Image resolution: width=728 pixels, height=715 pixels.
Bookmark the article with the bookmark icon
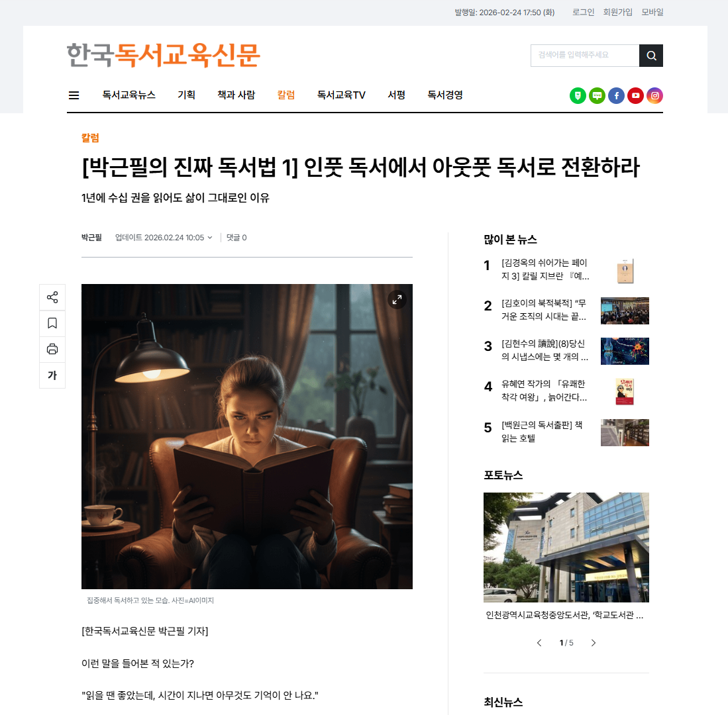click(52, 323)
